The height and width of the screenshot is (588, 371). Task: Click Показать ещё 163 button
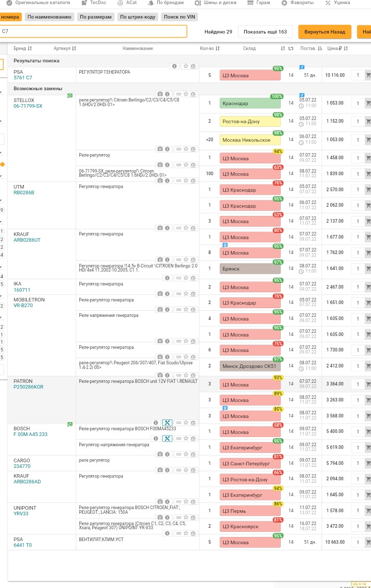click(x=265, y=32)
